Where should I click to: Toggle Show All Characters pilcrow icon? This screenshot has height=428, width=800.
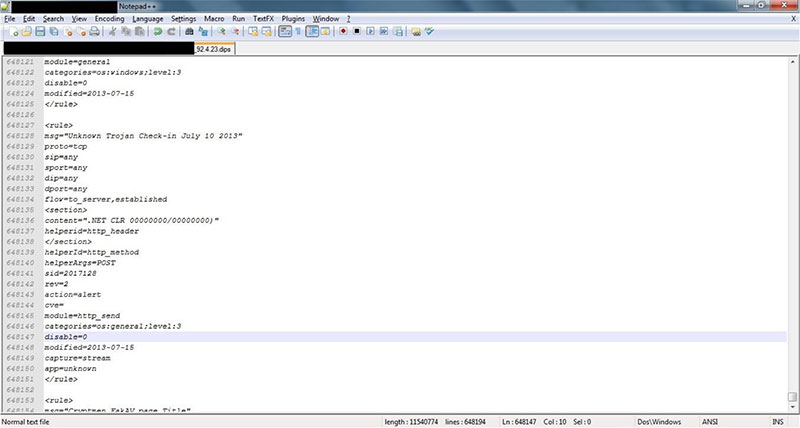coord(298,32)
